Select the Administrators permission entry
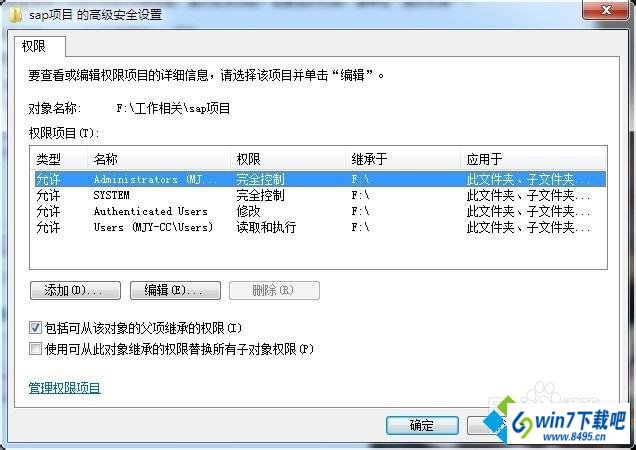This screenshot has height=450, width=636. [x=318, y=179]
